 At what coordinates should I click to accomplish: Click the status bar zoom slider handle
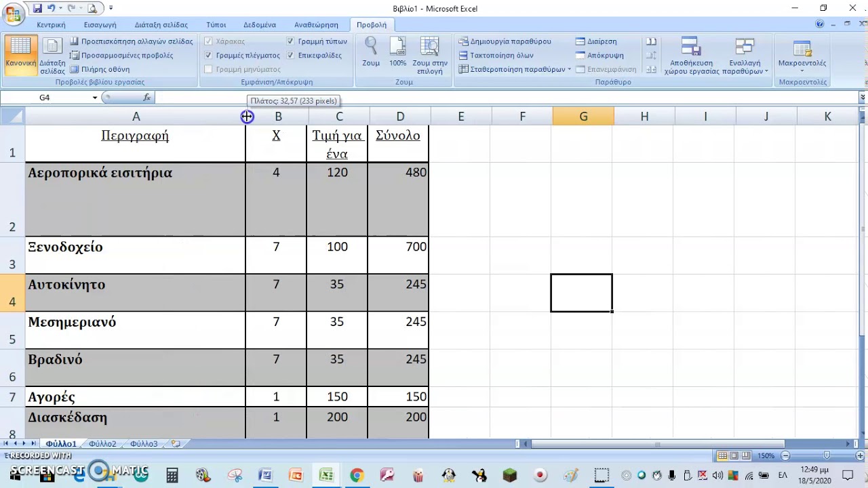tap(827, 455)
